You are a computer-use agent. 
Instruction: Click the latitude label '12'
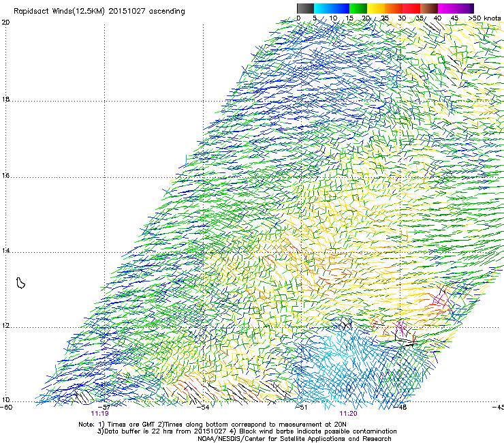coord(5,326)
